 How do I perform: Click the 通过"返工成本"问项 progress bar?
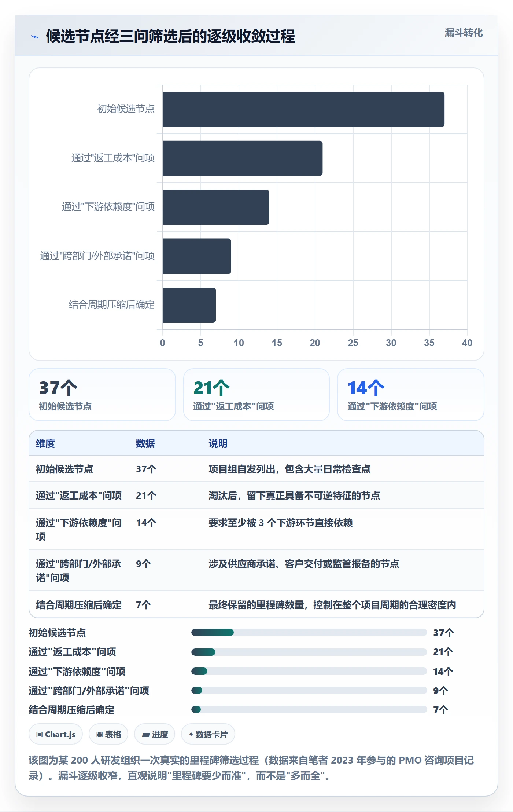point(309,652)
